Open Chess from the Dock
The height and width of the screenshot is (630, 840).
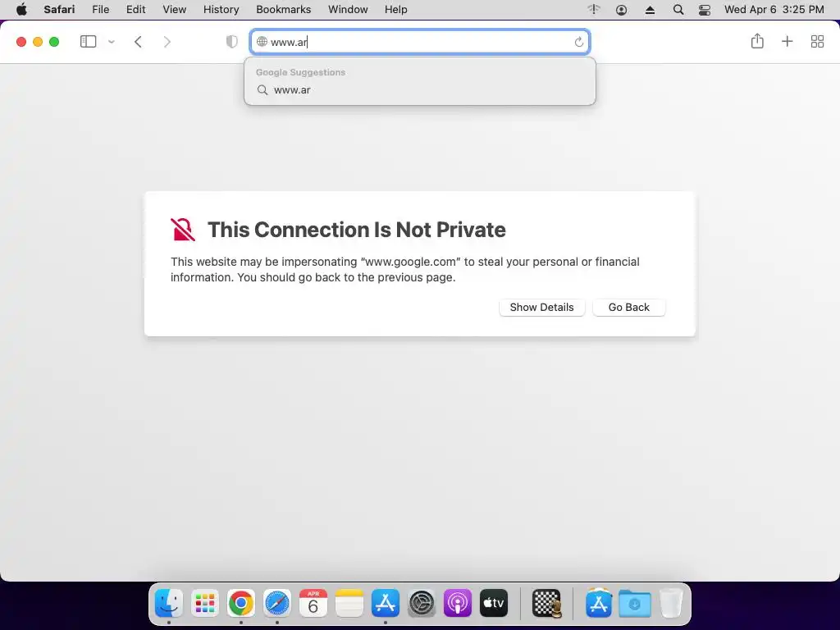(546, 603)
